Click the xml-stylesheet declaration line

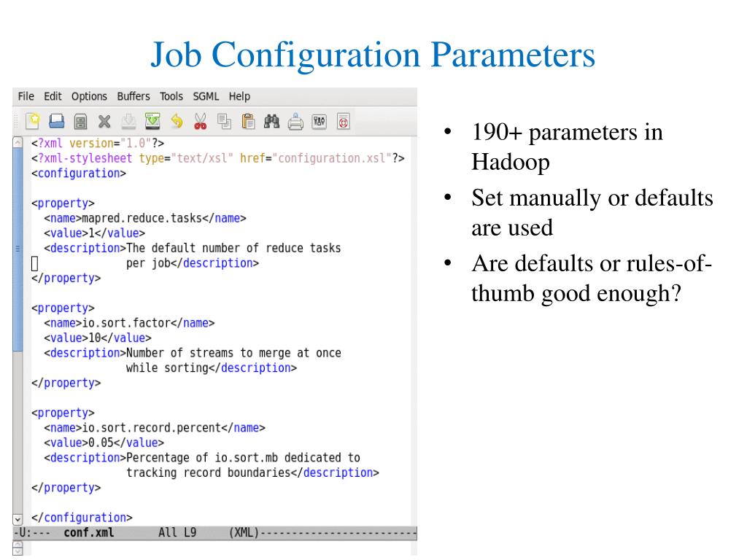tap(217, 158)
